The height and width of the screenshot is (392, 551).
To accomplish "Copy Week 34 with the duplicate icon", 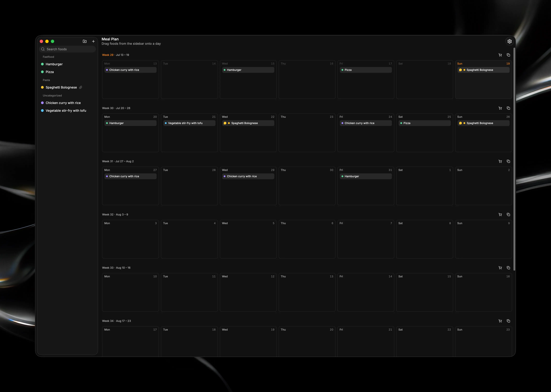I will pyautogui.click(x=508, y=321).
